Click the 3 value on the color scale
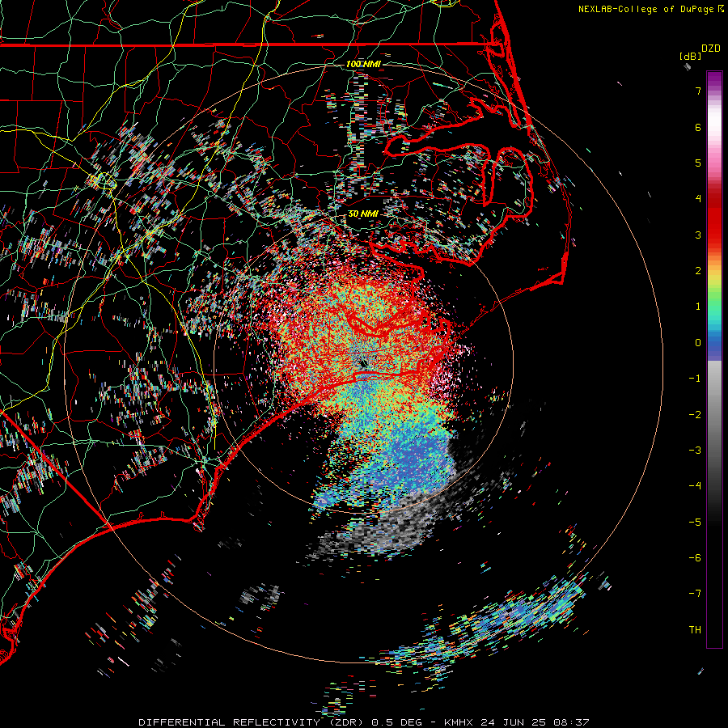 698,235
